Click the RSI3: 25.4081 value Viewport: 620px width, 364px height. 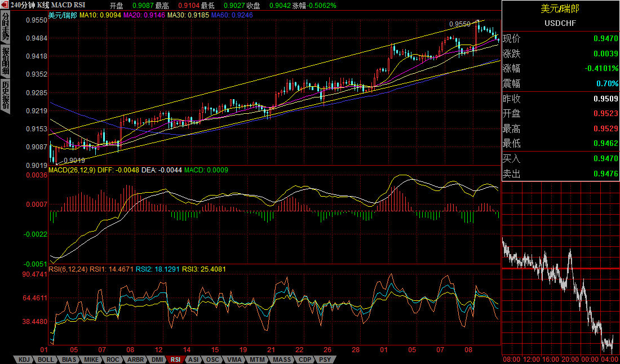point(203,269)
